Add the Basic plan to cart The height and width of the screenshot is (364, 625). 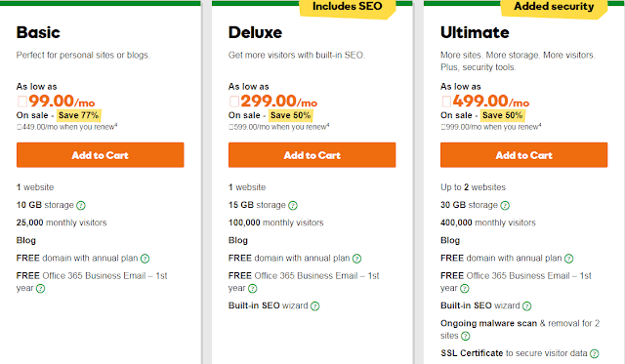pyautogui.click(x=100, y=155)
